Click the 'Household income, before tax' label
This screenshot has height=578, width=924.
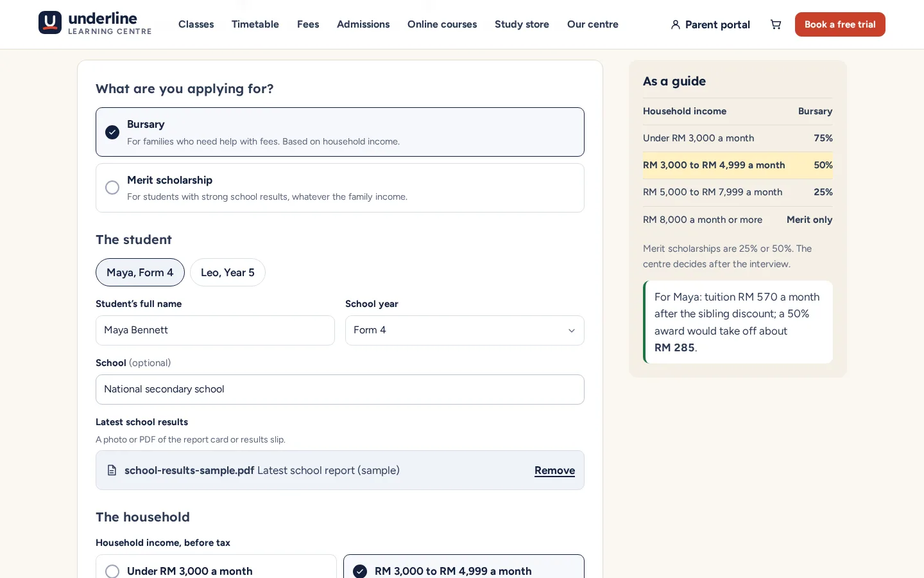click(x=163, y=543)
